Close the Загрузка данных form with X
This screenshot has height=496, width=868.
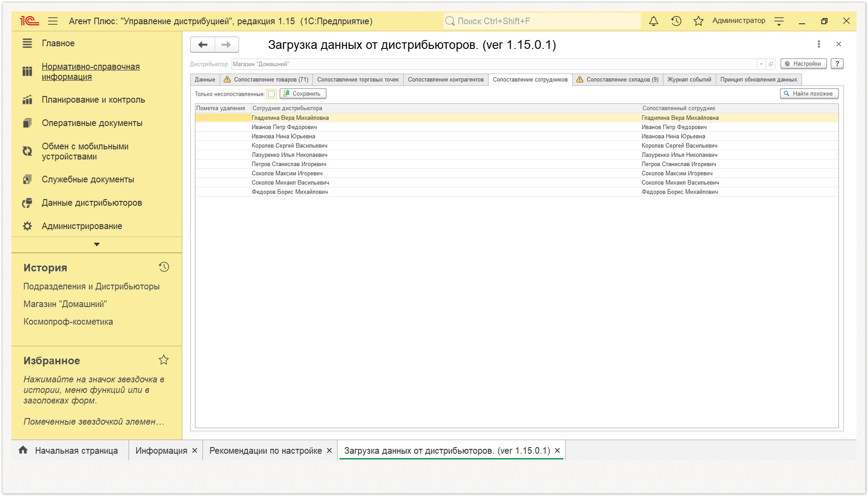[839, 44]
